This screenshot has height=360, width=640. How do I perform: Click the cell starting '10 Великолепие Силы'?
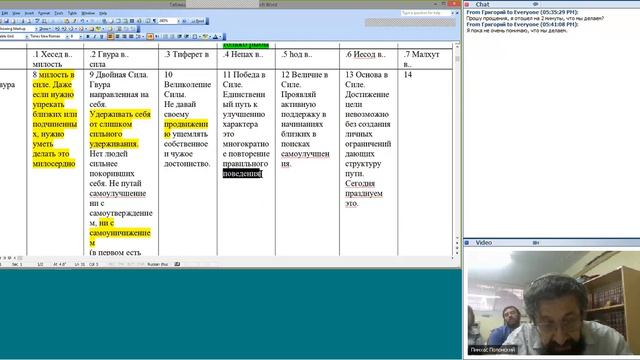188,162
